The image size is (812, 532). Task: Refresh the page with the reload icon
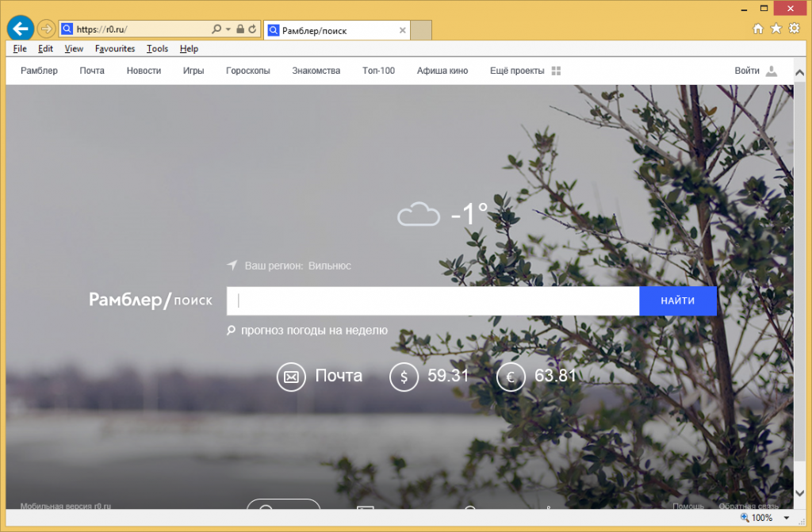pos(253,29)
